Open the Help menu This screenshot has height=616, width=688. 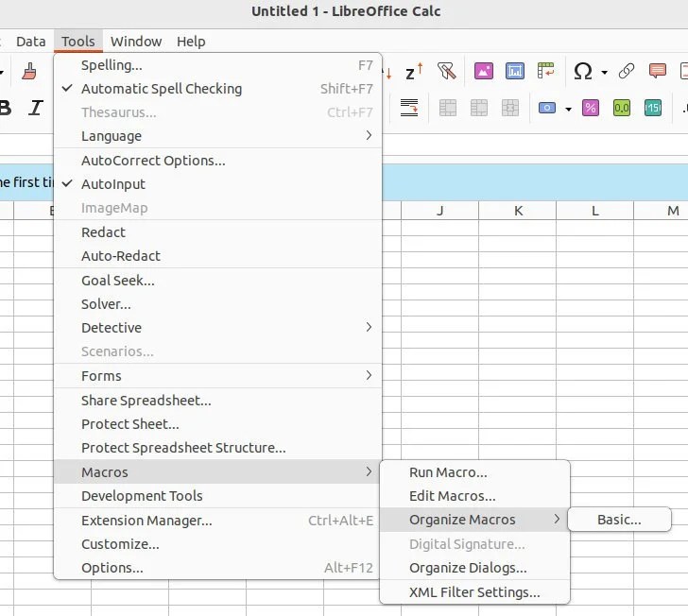[191, 42]
